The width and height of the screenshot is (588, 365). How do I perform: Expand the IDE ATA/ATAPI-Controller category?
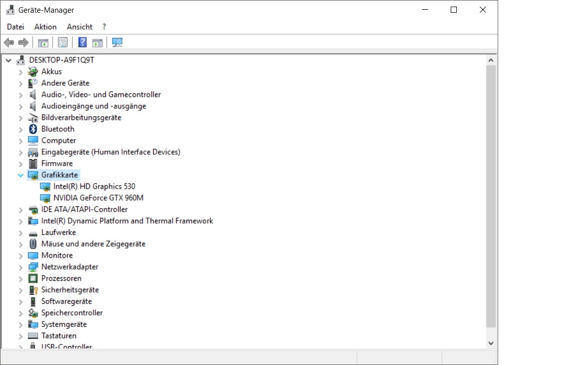point(20,210)
